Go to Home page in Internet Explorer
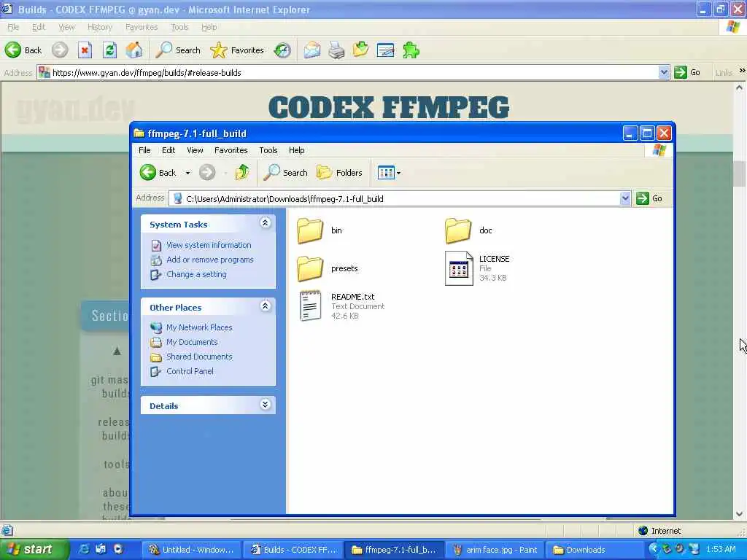The width and height of the screenshot is (747, 560). [134, 50]
